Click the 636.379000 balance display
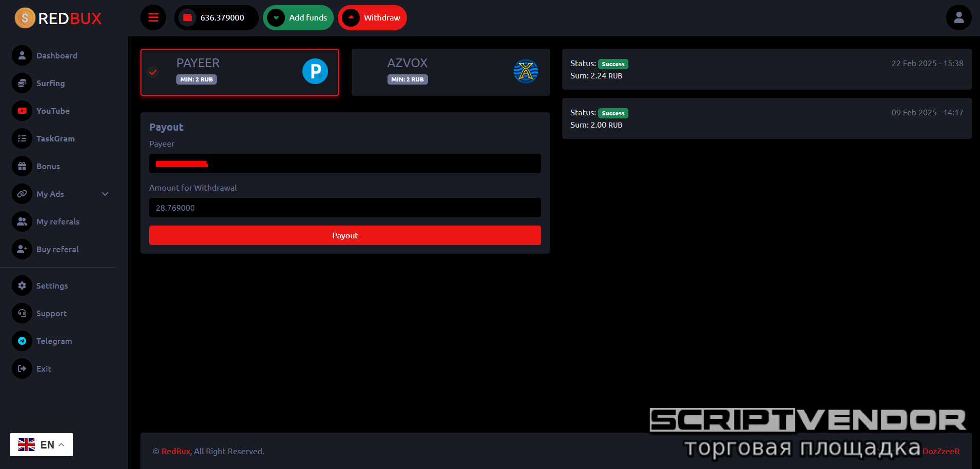Viewport: 980px width, 469px height. tap(222, 17)
